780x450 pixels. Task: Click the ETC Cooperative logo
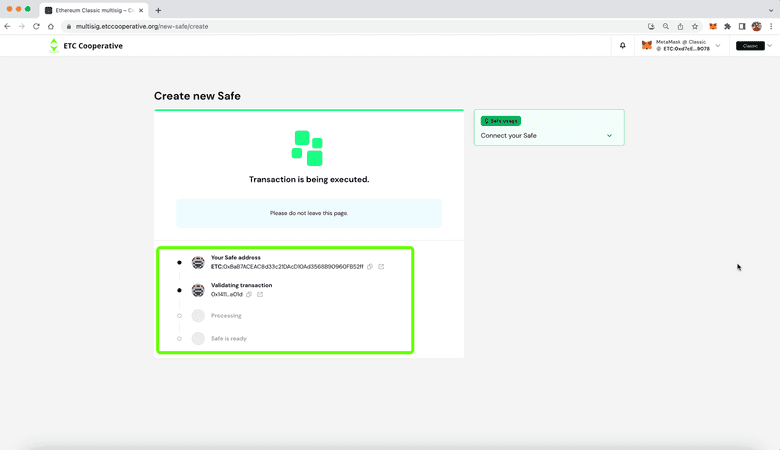pos(86,45)
